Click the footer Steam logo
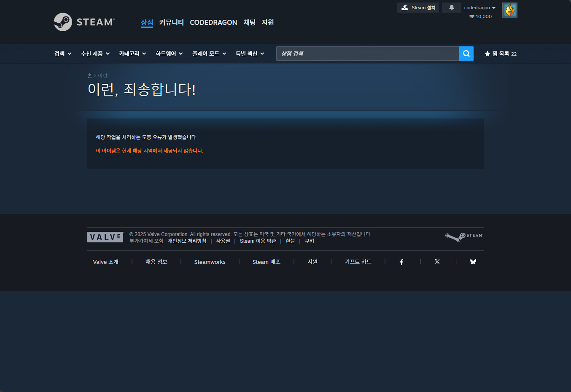The width and height of the screenshot is (571, 392). click(x=464, y=237)
